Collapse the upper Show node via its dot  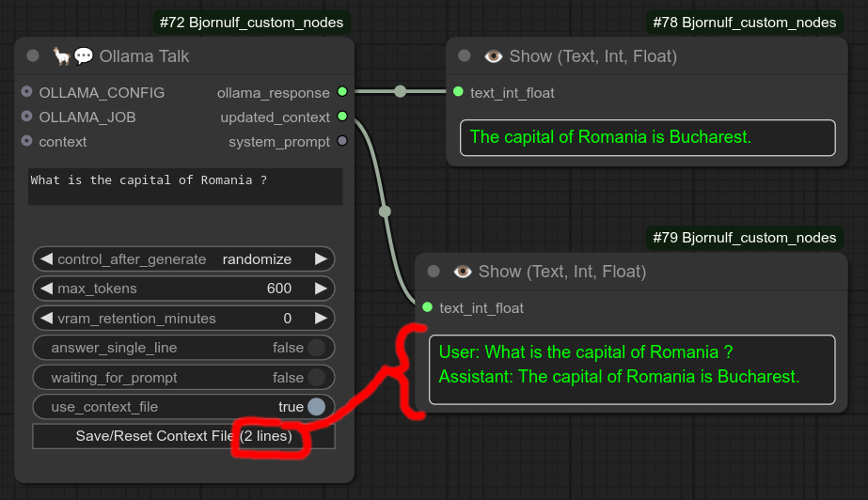point(464,56)
